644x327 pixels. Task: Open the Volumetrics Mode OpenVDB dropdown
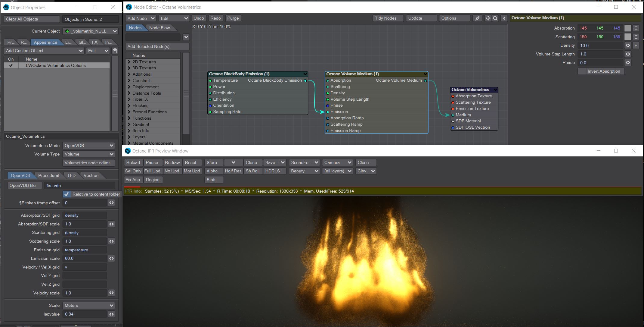pos(89,146)
